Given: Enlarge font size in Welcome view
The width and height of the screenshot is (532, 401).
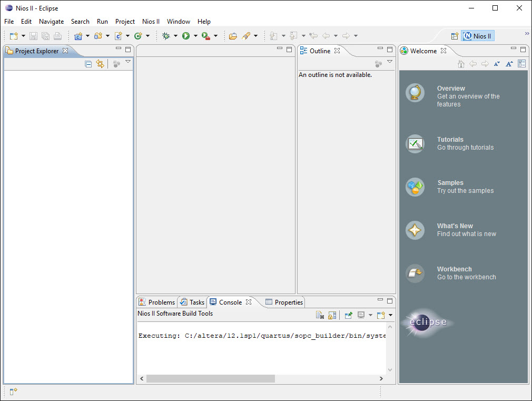Looking at the screenshot, I should 509,64.
